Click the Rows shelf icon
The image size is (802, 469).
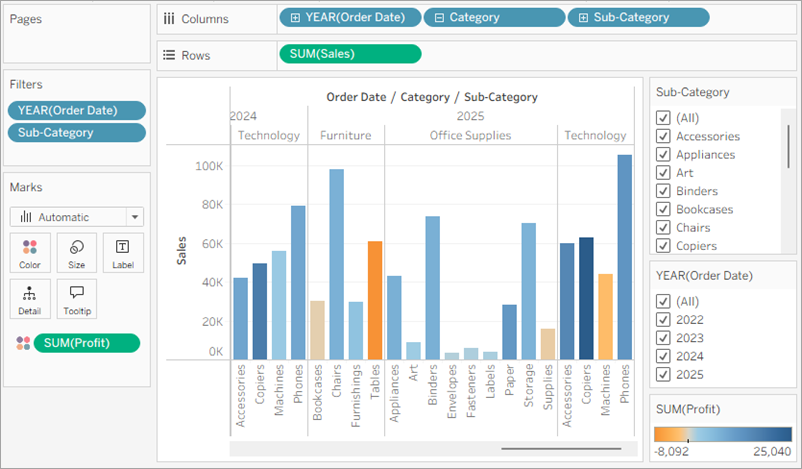(169, 54)
